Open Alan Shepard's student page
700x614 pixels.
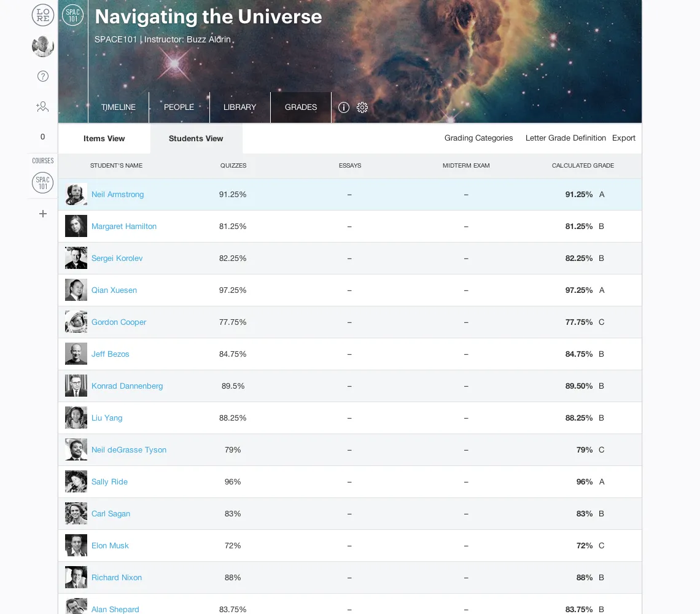(115, 609)
